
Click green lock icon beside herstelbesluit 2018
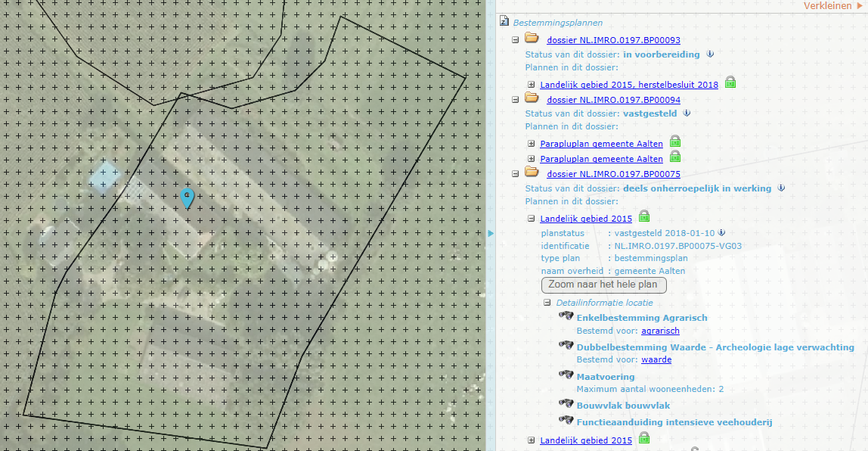tap(730, 82)
